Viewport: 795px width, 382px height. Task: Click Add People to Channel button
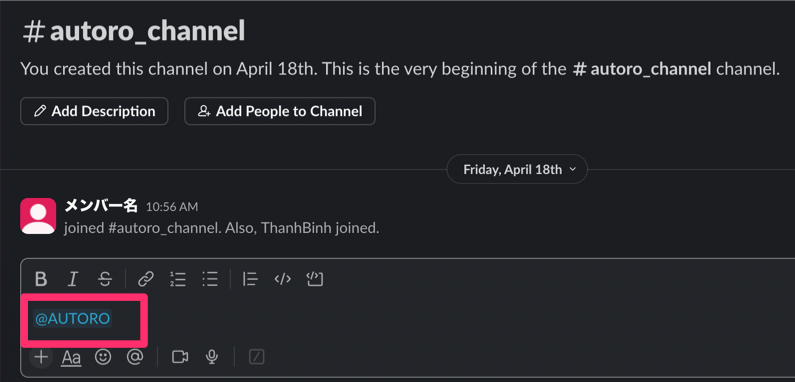(x=280, y=111)
